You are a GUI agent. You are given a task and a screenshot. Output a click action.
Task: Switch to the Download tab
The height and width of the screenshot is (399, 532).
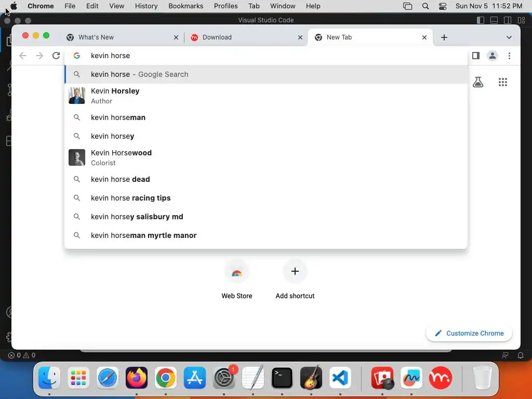(246, 37)
